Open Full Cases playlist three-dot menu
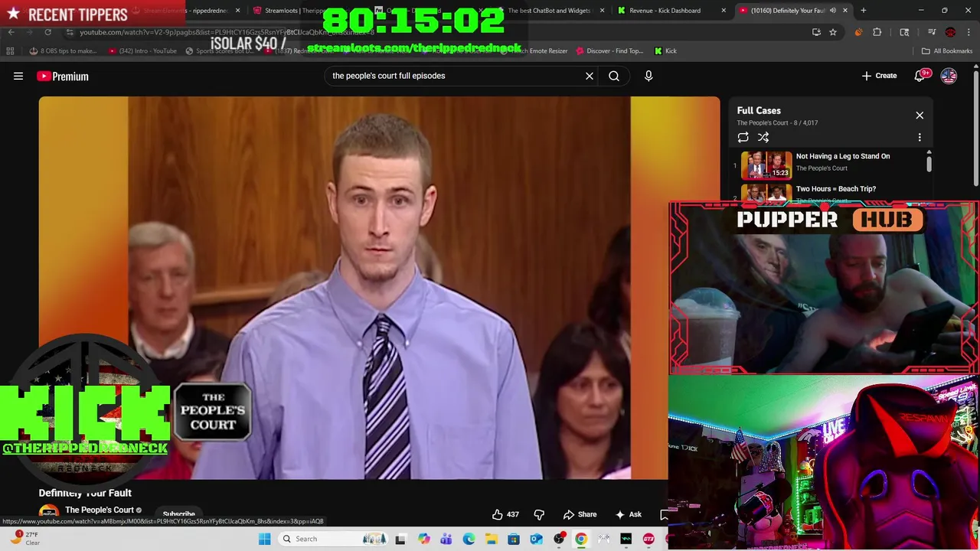 click(x=920, y=138)
